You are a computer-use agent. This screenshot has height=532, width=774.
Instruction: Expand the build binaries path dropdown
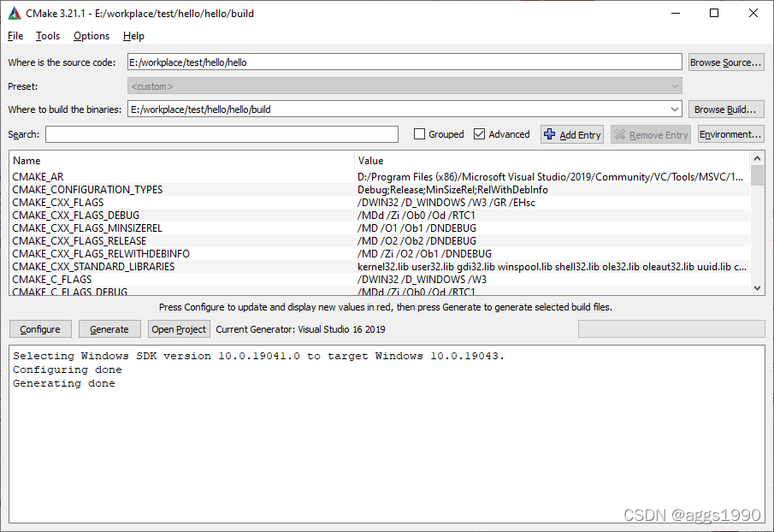(674, 109)
